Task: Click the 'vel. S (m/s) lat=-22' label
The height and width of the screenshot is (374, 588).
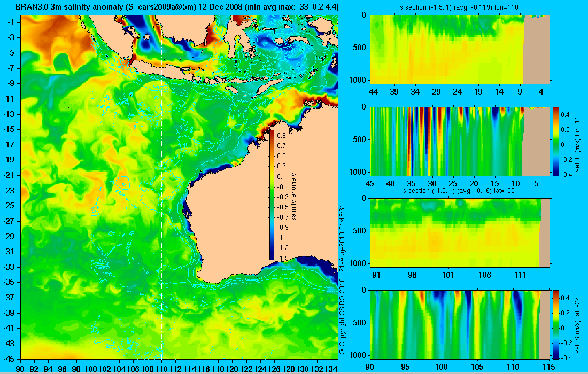Action: click(x=577, y=324)
